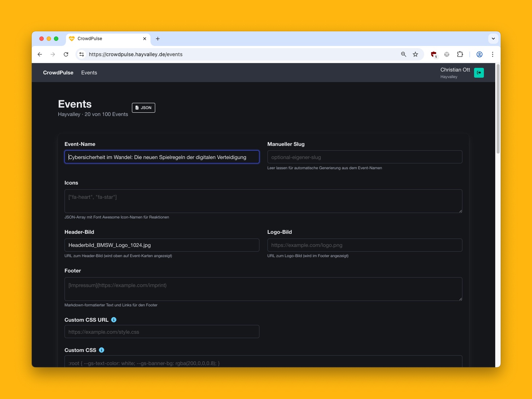Viewport: 532px width, 399px height.
Task: Click the Custom CSS URL info icon
Action: coord(114,320)
